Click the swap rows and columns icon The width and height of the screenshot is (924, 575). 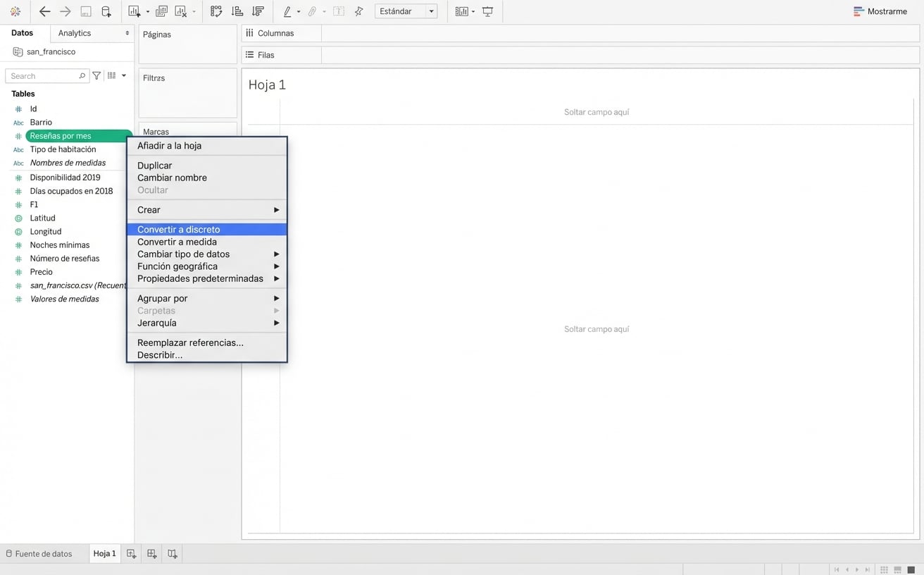click(x=216, y=11)
